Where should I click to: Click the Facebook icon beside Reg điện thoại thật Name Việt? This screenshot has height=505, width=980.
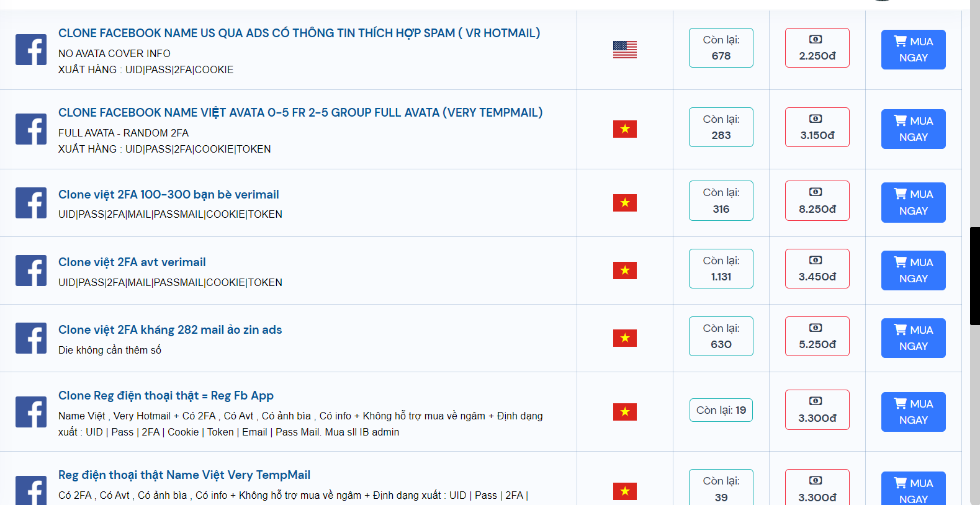(31, 490)
